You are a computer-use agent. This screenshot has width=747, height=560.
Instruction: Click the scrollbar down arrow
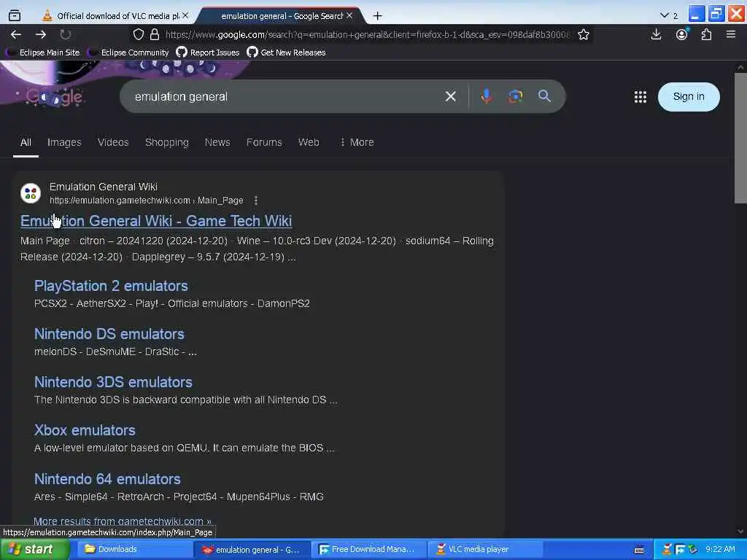(740, 532)
